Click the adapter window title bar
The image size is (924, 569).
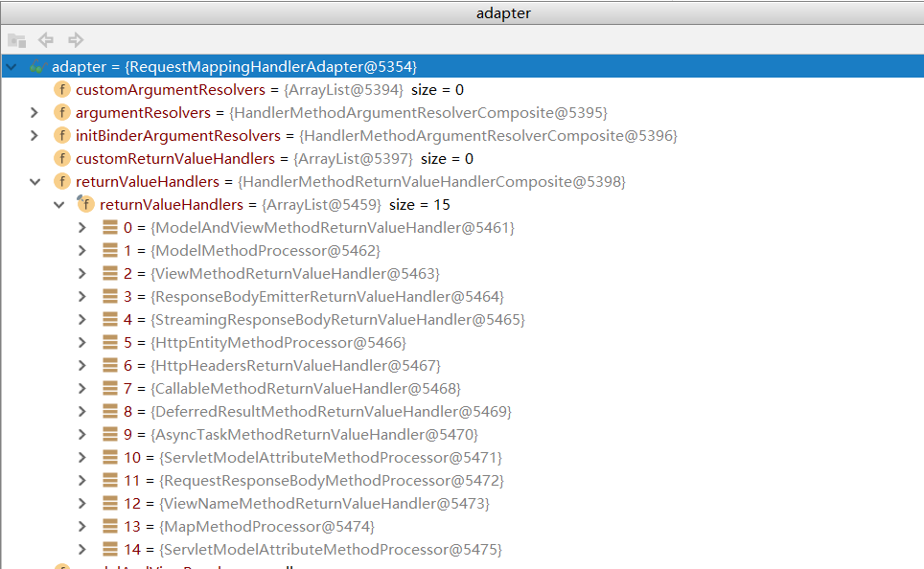tap(463, 13)
